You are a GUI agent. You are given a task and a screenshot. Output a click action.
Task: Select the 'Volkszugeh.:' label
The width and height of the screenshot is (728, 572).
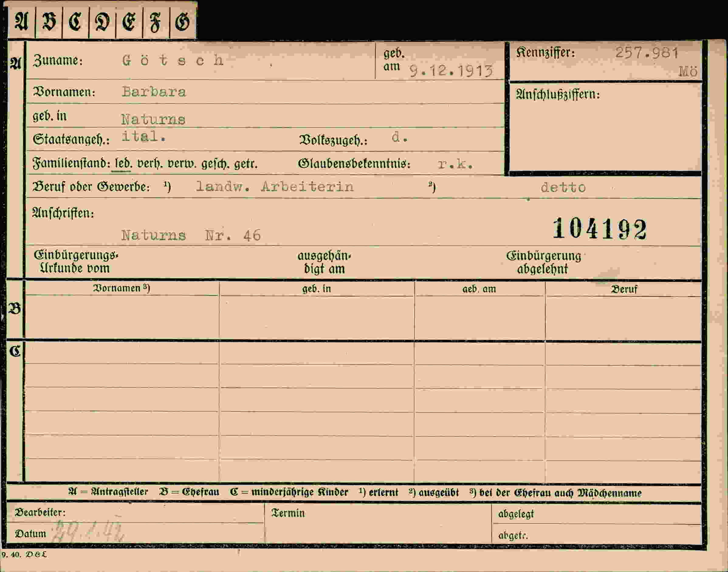coord(333,140)
